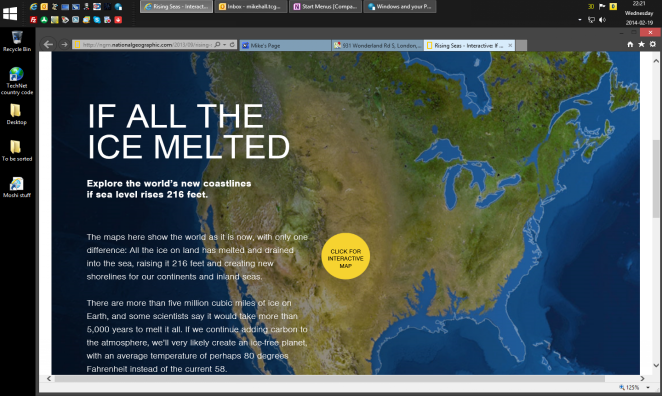662x396 pixels.
Task: Go back with the browser back arrow
Action: tap(48, 44)
